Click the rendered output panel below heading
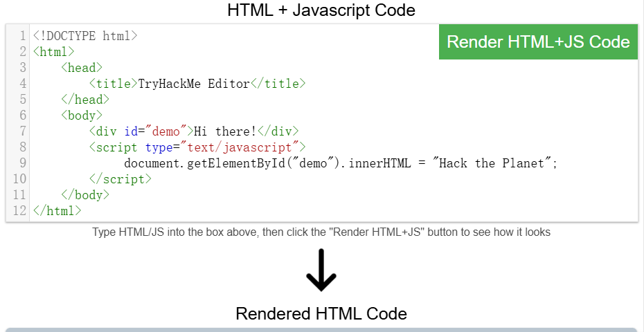Image resolution: width=644 pixels, height=332 pixels. point(321,329)
